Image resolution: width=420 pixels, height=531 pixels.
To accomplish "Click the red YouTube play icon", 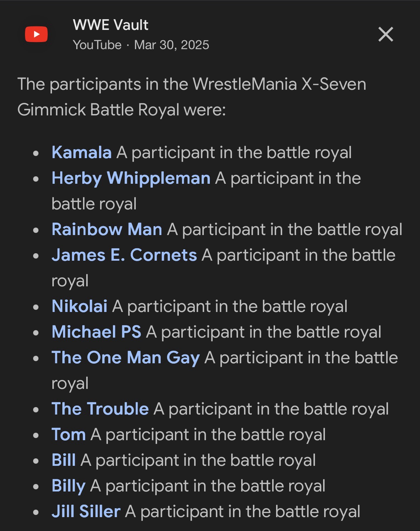I will 36,34.
